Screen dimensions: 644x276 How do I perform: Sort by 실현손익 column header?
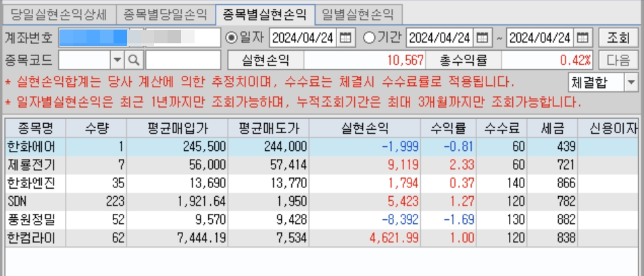coord(365,129)
